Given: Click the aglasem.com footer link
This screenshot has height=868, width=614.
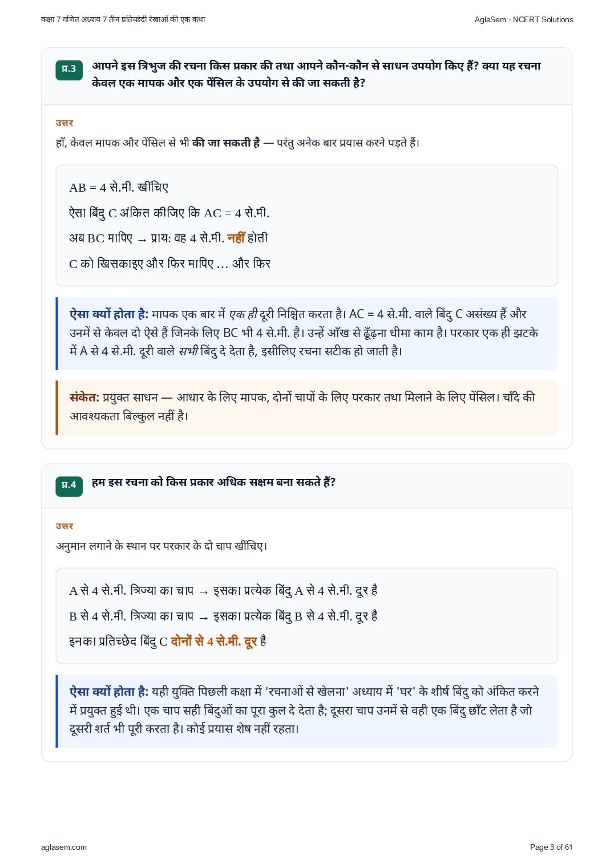Looking at the screenshot, I should coord(64,847).
